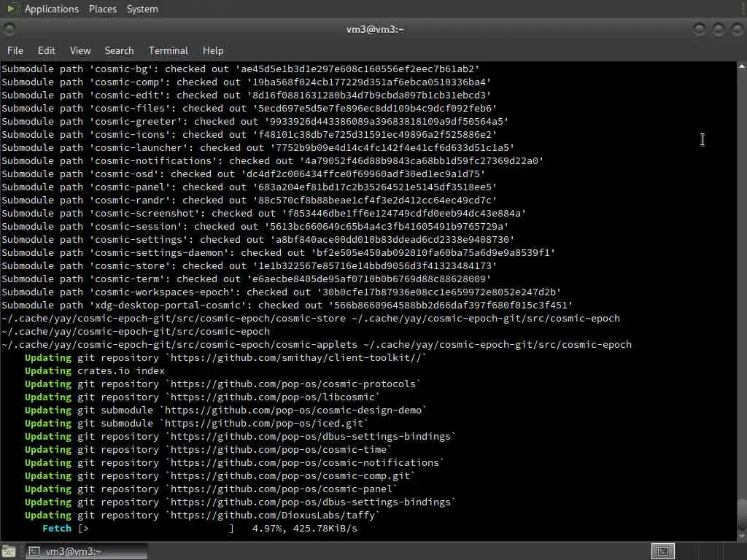Click the 'cosmic-files' submodule line
The height and width of the screenshot is (560, 747).
[x=249, y=109]
